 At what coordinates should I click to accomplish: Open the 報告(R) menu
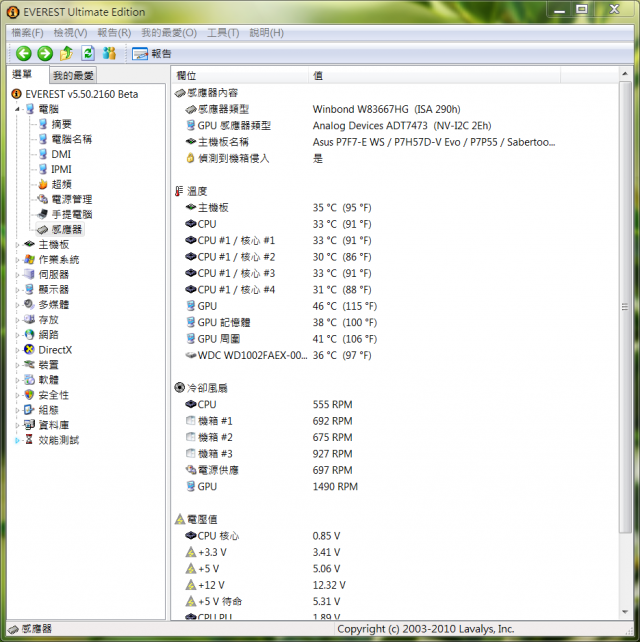pyautogui.click(x=114, y=33)
